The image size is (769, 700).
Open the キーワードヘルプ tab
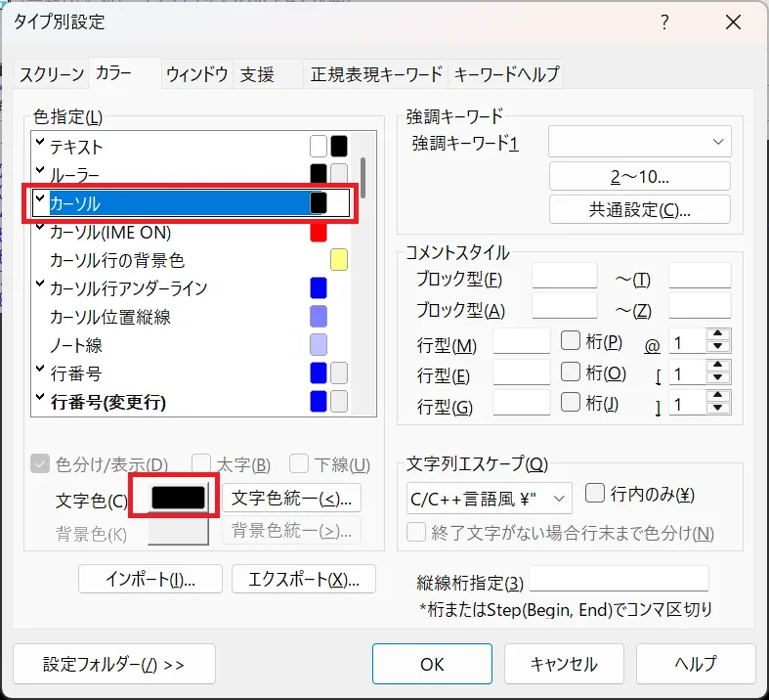506,74
